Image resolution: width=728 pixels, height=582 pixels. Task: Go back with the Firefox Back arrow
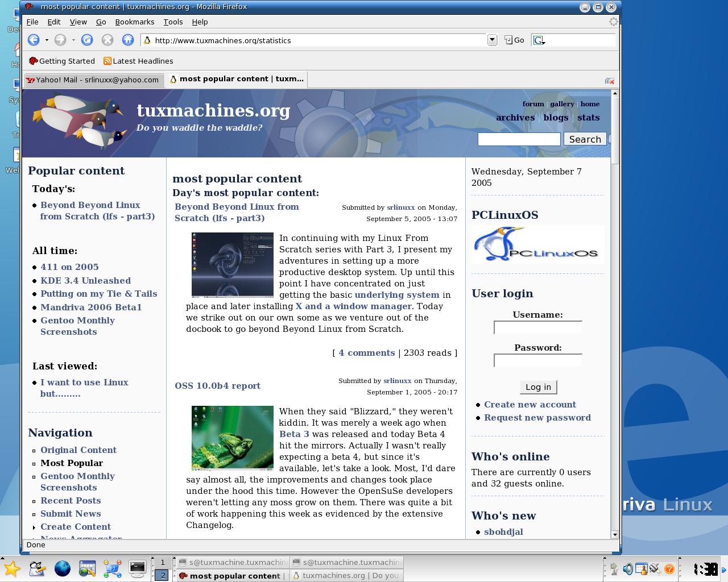pyautogui.click(x=34, y=40)
